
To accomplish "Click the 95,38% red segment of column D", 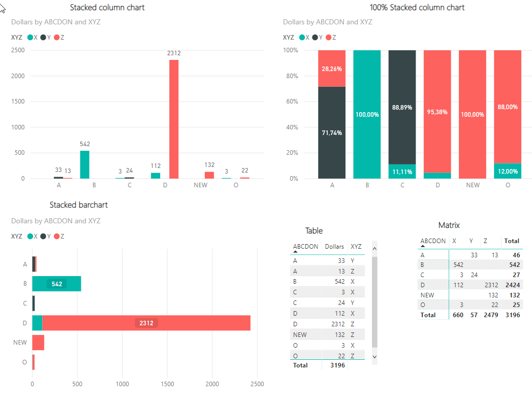I will (x=437, y=112).
